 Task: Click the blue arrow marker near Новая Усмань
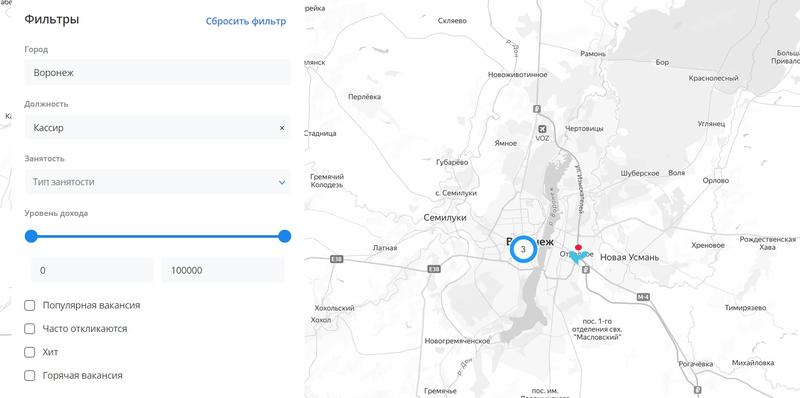(577, 257)
